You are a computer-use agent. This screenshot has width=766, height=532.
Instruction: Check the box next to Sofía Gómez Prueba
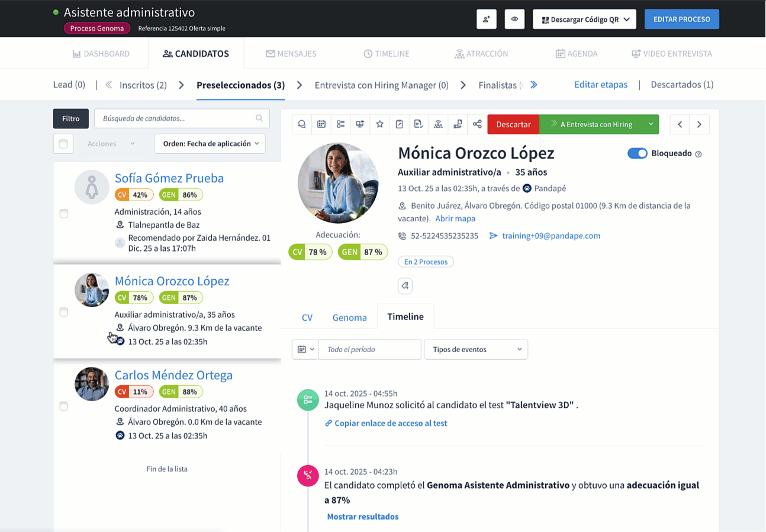[x=64, y=214]
